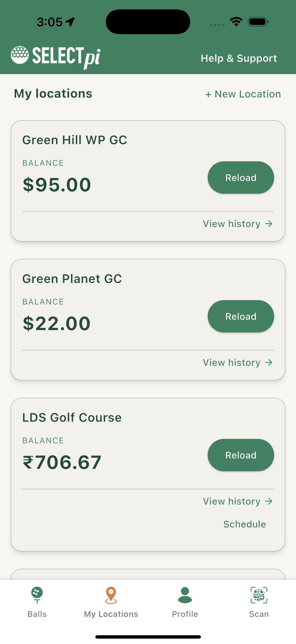View history for Green Planet GC
The width and height of the screenshot is (296, 644).
click(x=238, y=362)
